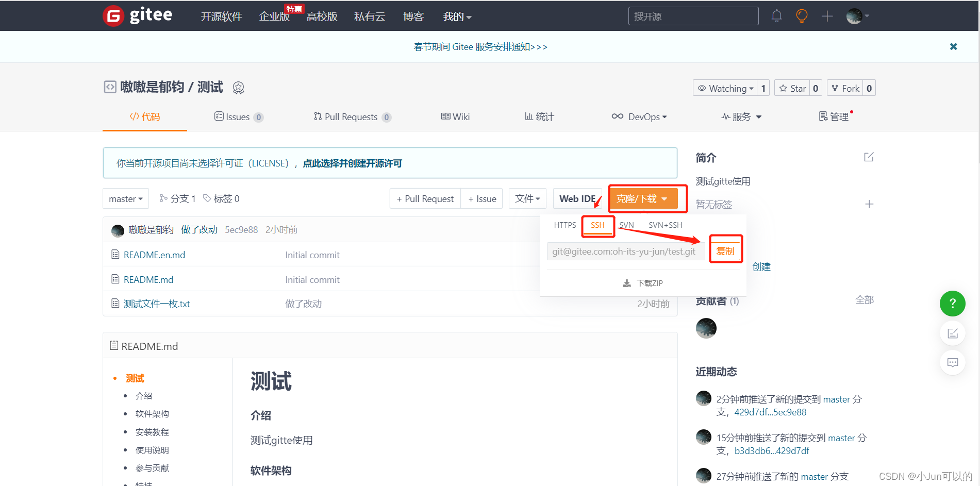Viewport: 980px width, 486px height.
Task: Open the 管理 tab
Action: (834, 116)
